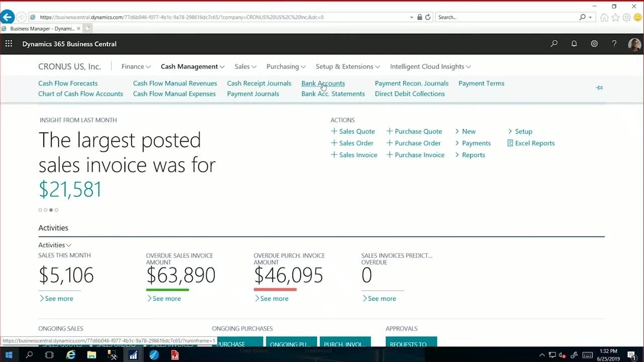Viewport: 644px width, 362px height.
Task: Click the plus icon for Purchase Order
Action: (x=389, y=143)
